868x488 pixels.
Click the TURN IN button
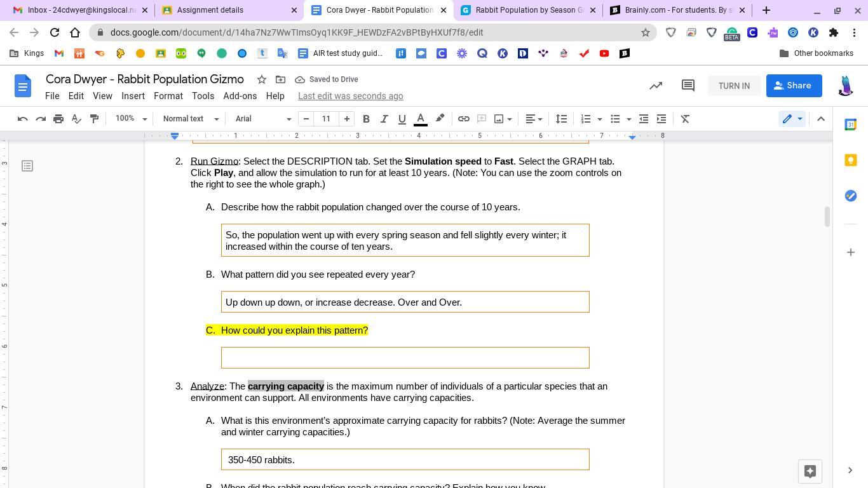734,86
